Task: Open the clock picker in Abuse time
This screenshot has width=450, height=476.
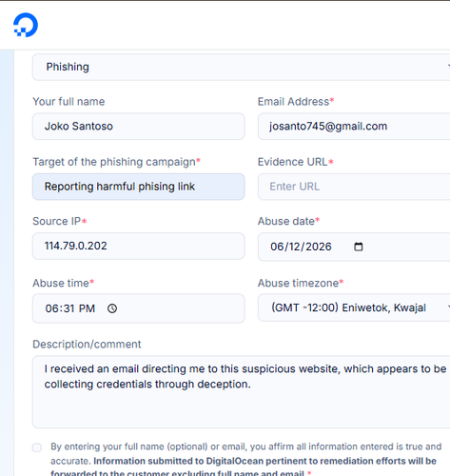Action: pos(112,308)
